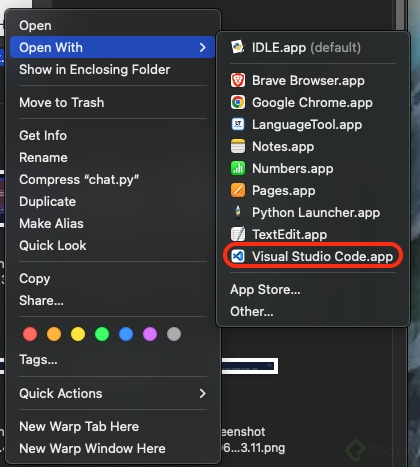Apply the yellow tag color

pyautogui.click(x=78, y=334)
